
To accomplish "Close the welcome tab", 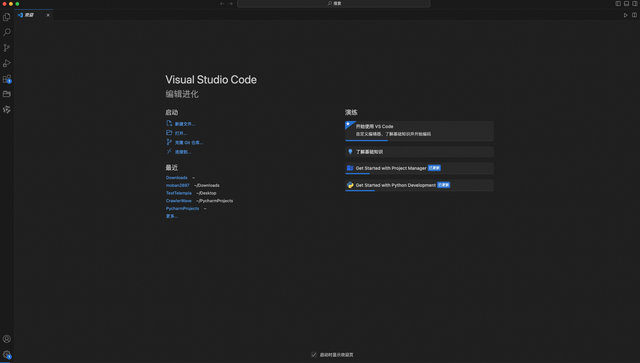I will pos(48,15).
